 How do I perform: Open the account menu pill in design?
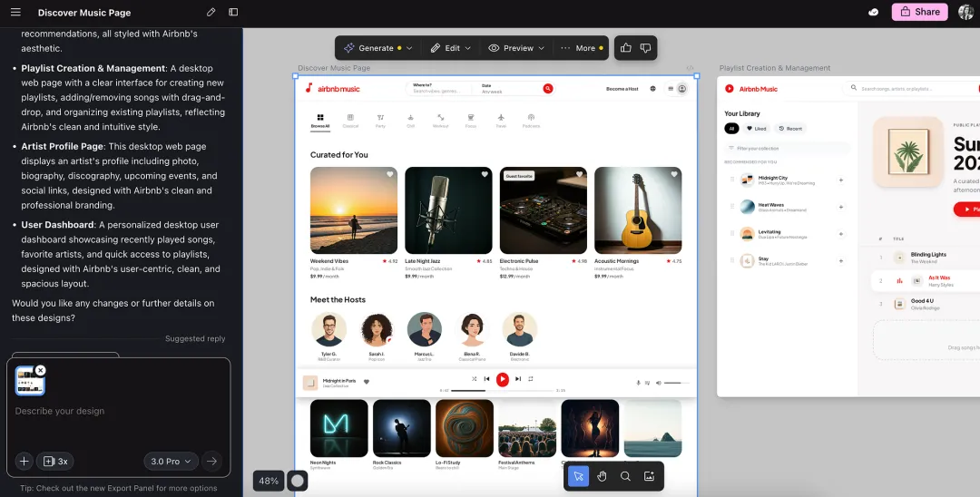coord(676,89)
